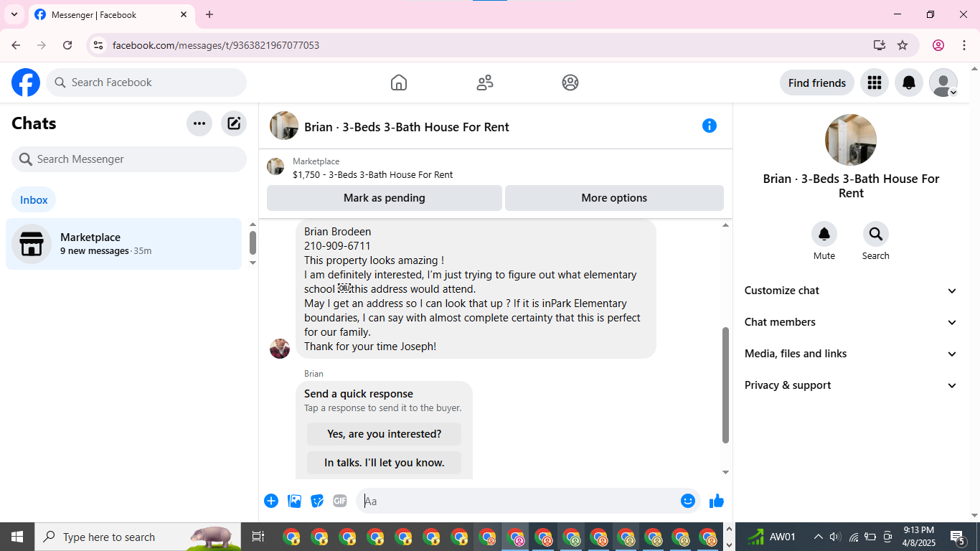Screen dimensions: 980x551
Task: Click the conversation scrollbar thumb
Action: pos(725,385)
